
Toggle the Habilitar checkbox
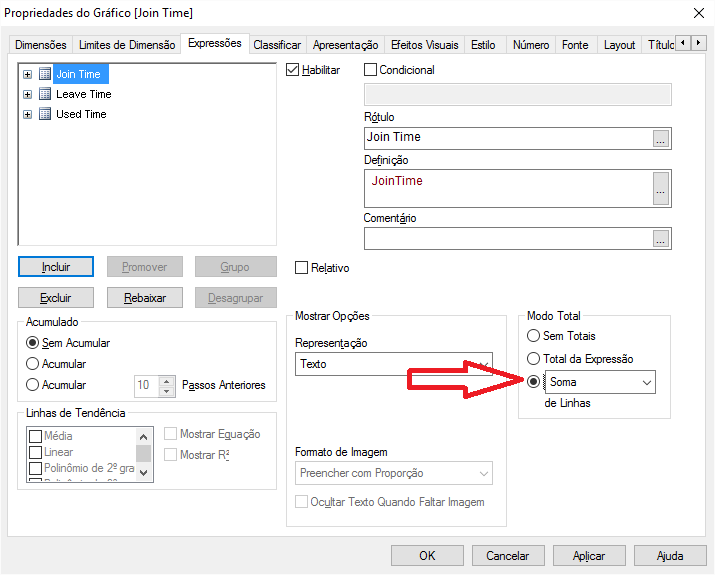[x=293, y=70]
